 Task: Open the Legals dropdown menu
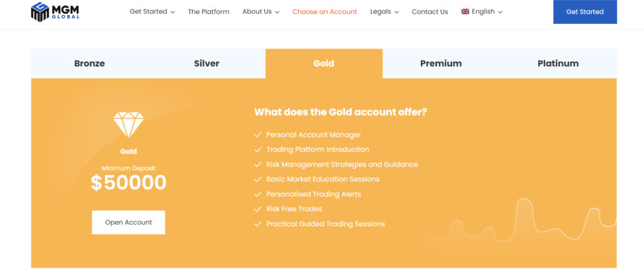click(x=384, y=12)
